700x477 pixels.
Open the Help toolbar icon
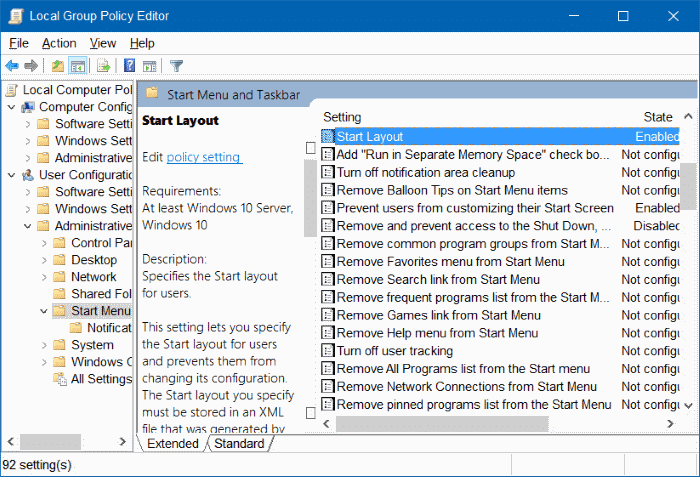point(129,66)
